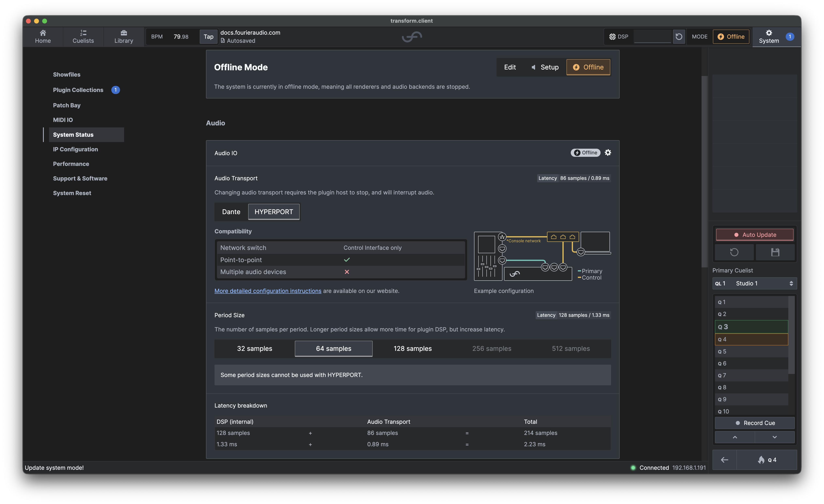The height and width of the screenshot is (504, 824).
Task: Open the Cuelists view
Action: click(x=83, y=37)
